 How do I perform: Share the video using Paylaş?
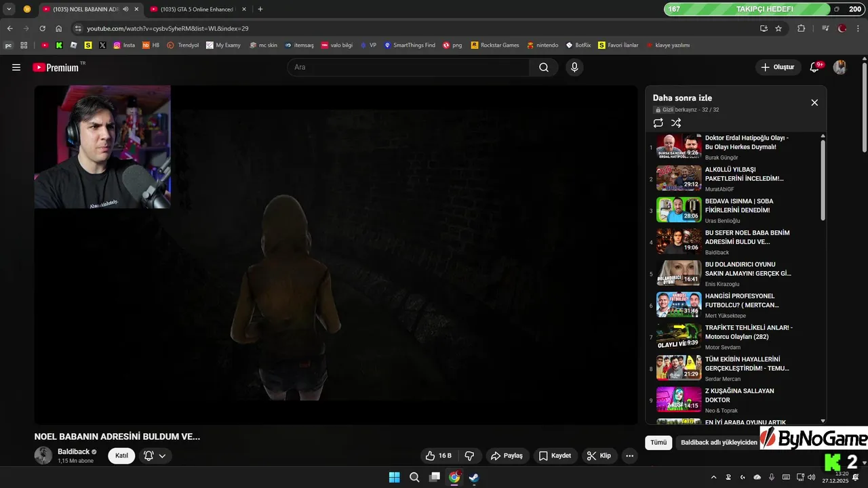click(507, 455)
